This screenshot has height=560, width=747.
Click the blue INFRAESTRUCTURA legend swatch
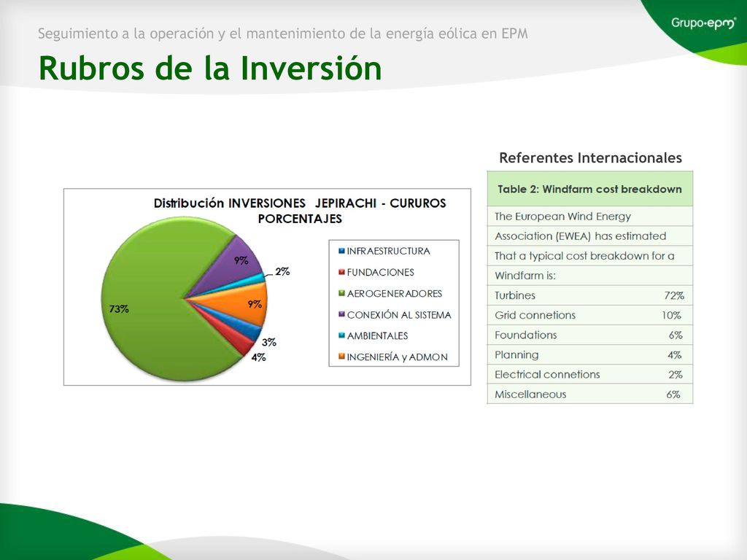(341, 251)
